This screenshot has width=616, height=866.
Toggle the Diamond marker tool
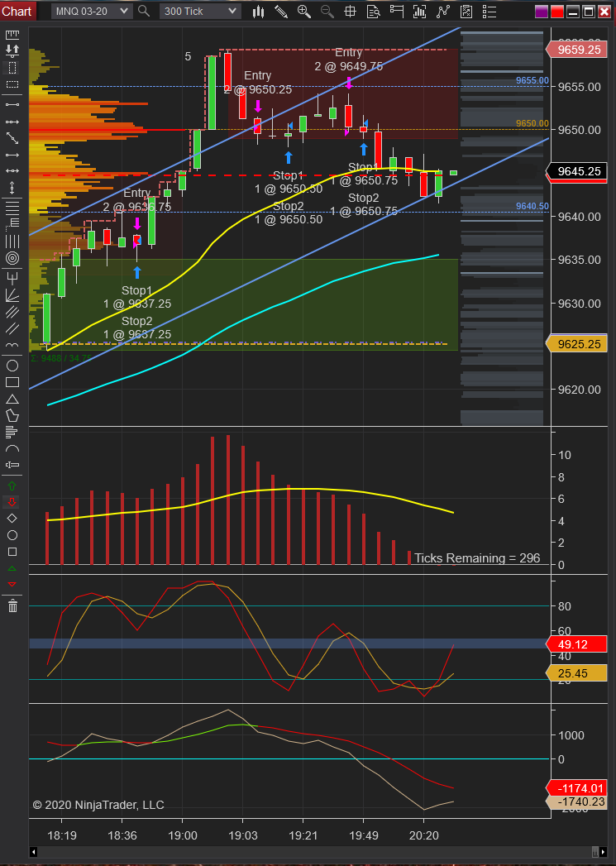12,518
